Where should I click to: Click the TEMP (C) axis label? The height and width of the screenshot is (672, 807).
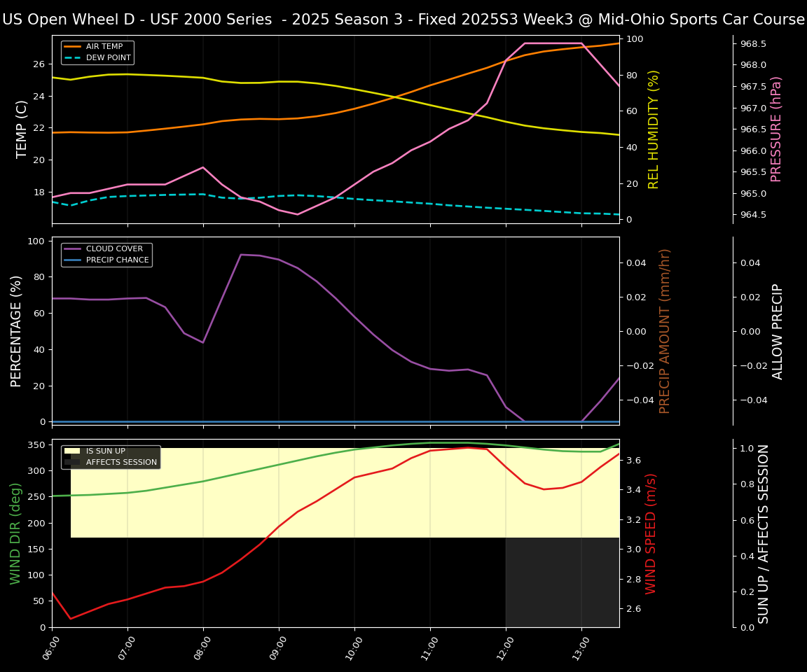tap(21, 129)
